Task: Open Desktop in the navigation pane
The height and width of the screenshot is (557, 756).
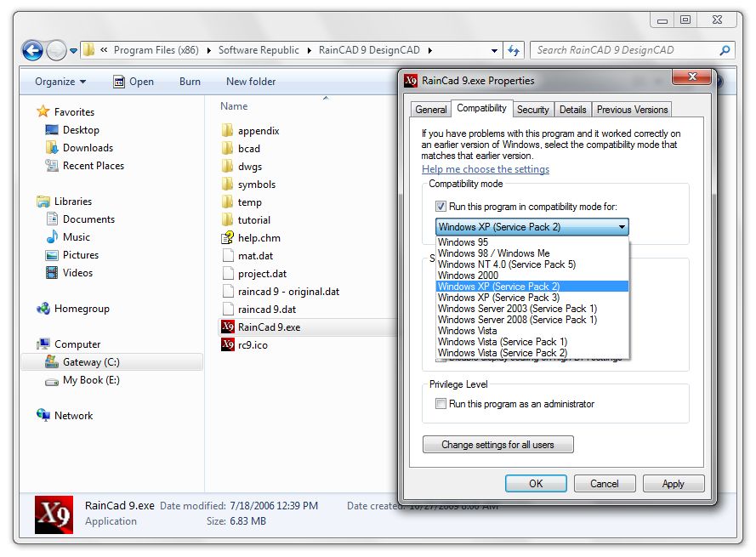Action: point(81,130)
